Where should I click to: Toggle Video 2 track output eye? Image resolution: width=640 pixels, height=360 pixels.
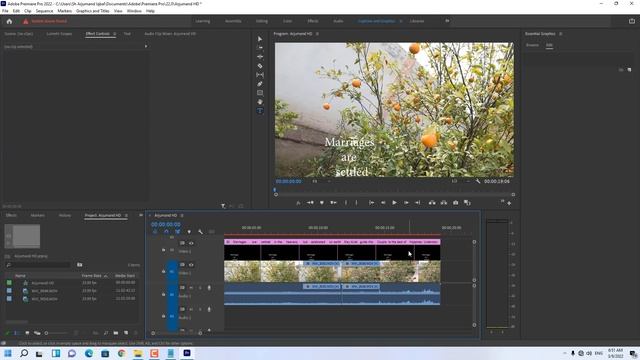(x=191, y=243)
